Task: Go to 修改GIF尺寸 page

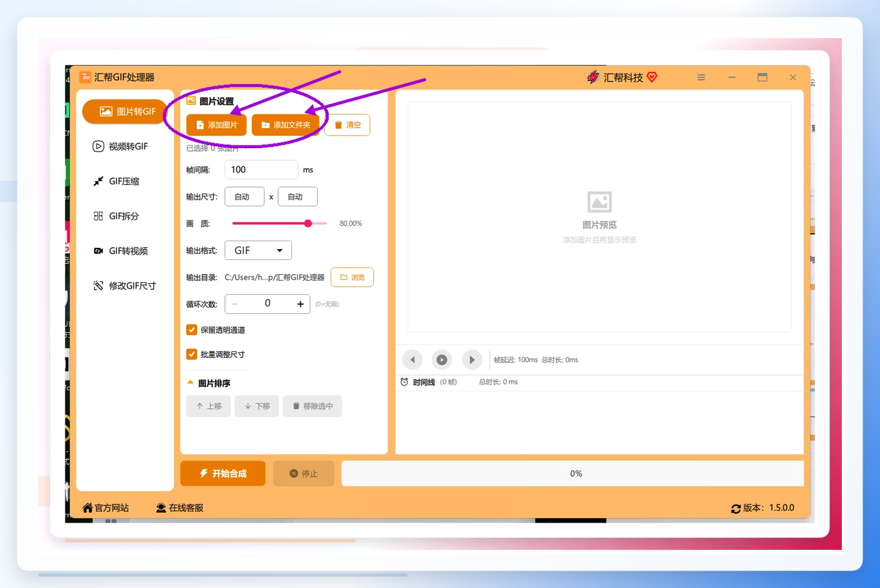Action: (x=124, y=286)
